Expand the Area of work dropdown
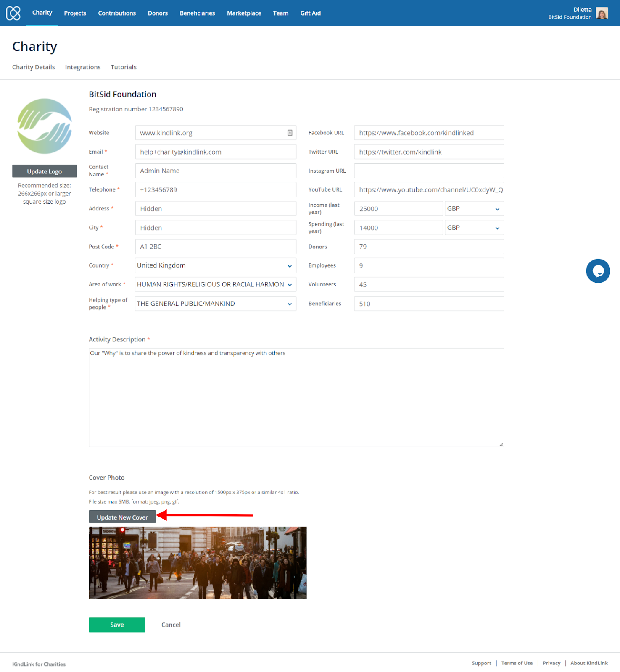Image resolution: width=620 pixels, height=672 pixels. (216, 284)
